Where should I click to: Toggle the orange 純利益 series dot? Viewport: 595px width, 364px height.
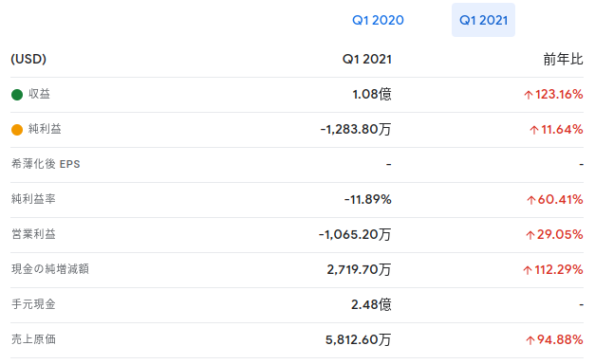point(17,130)
